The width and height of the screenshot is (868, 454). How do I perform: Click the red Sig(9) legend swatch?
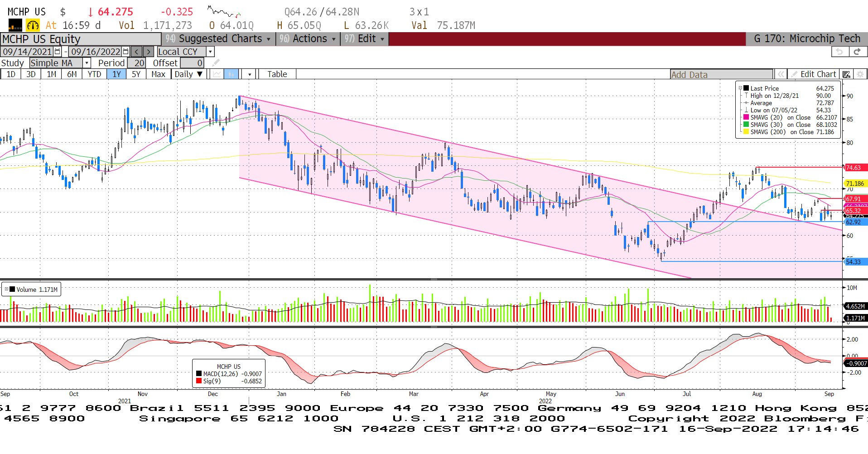click(199, 381)
